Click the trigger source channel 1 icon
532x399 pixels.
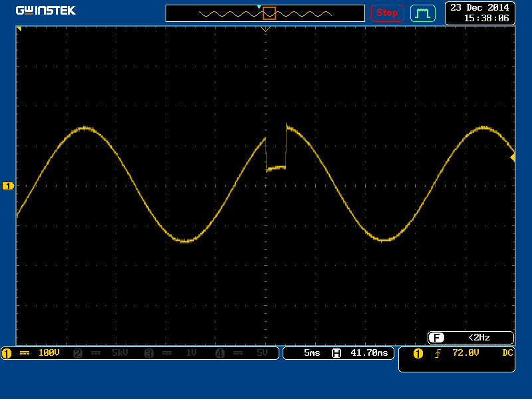point(418,353)
